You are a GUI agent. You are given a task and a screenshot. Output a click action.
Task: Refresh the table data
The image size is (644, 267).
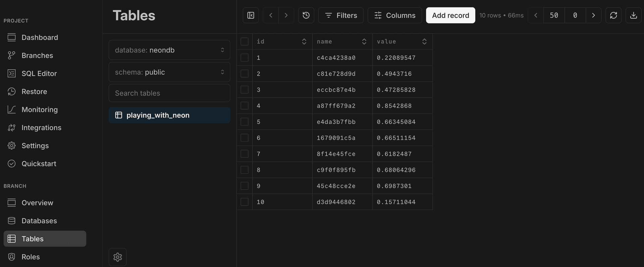(x=613, y=15)
